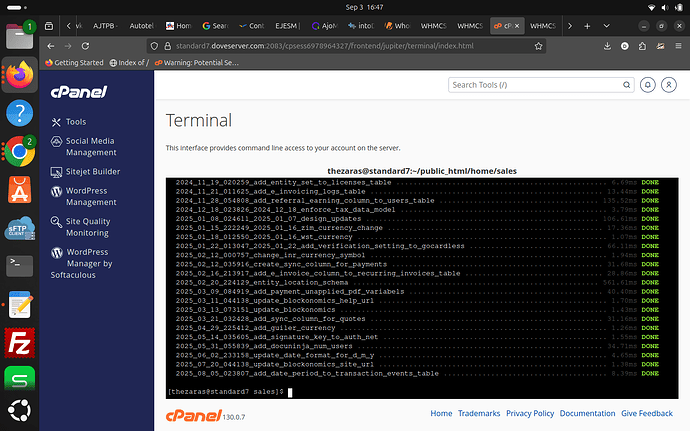Focus the browser address bar
The height and width of the screenshot is (431, 690).
click(347, 46)
